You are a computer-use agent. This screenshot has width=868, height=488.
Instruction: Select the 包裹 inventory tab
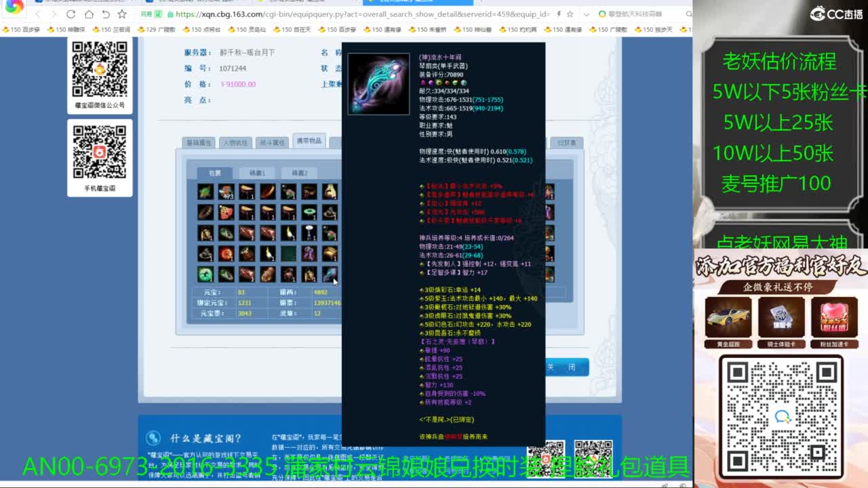214,174
